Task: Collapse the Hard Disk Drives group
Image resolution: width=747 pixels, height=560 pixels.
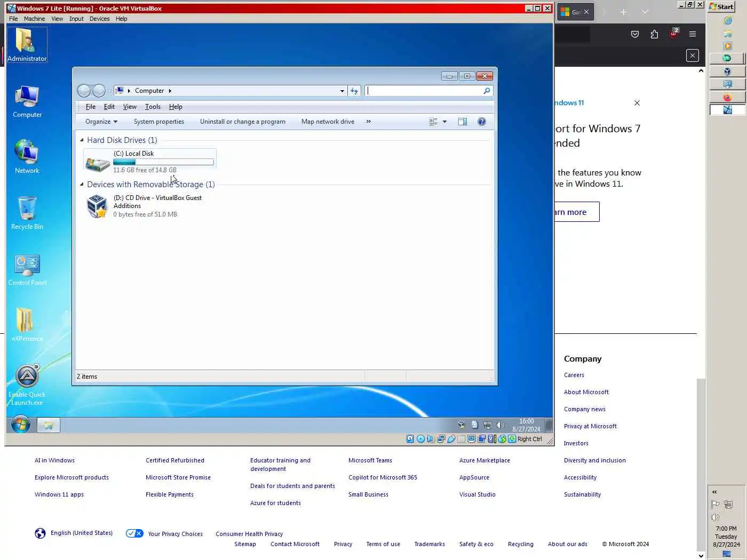Action: point(82,140)
